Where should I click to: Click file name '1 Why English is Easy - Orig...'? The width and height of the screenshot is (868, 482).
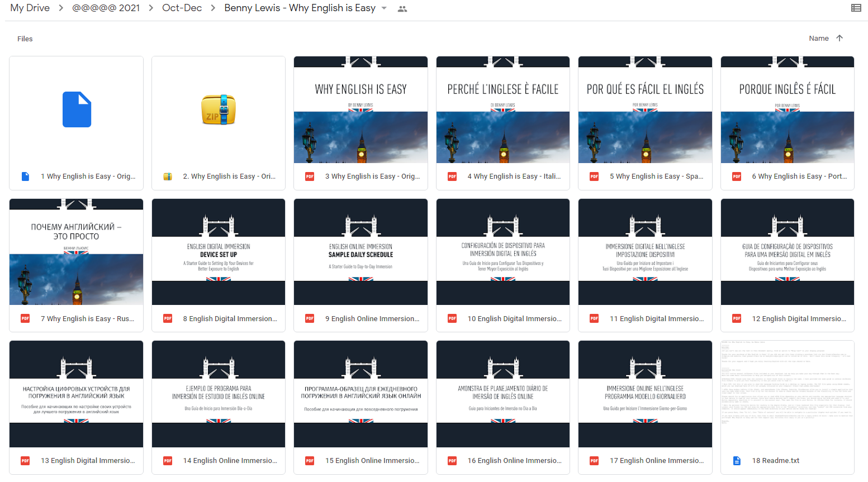(88, 176)
